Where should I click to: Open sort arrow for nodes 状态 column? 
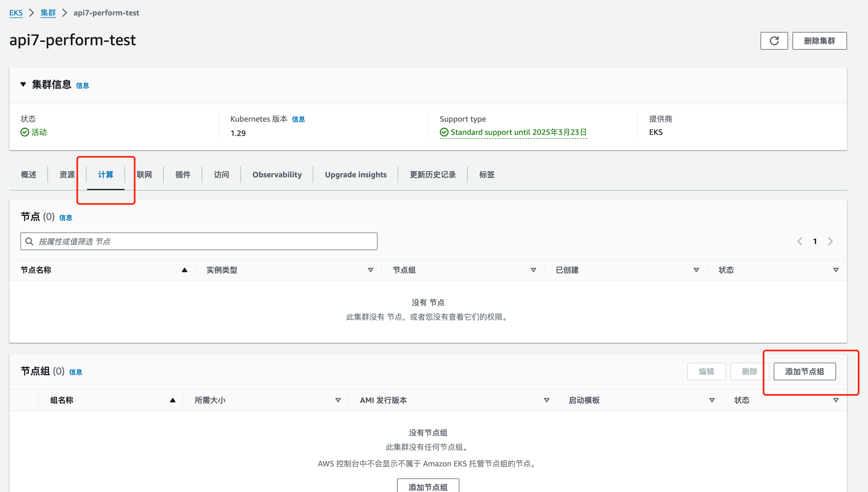coord(836,270)
